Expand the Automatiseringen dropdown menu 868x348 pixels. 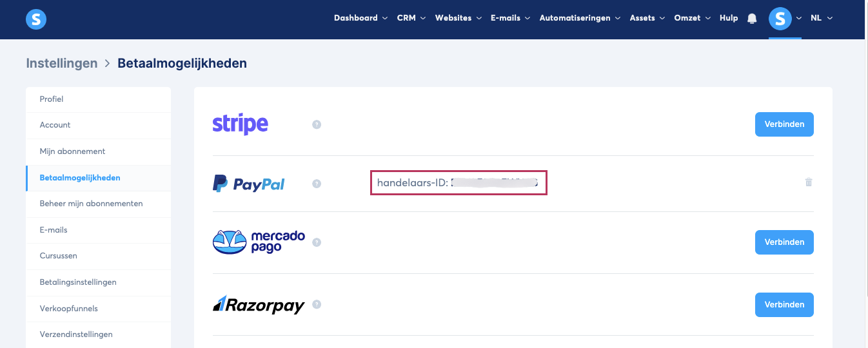click(x=580, y=18)
